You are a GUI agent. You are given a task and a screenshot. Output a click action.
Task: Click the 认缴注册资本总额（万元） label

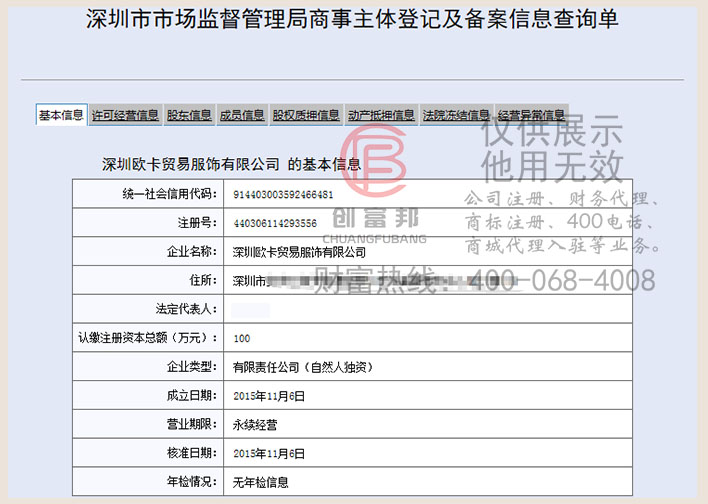click(148, 337)
